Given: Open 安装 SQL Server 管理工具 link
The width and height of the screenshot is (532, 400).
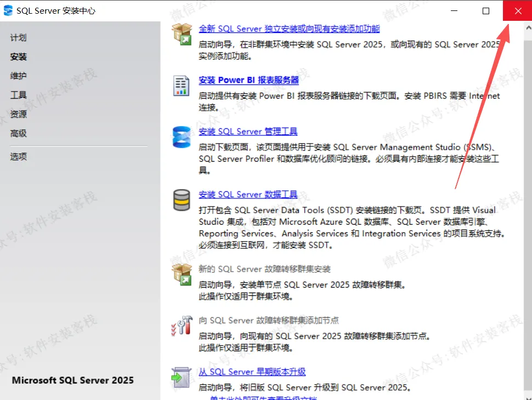Looking at the screenshot, I should [x=248, y=132].
